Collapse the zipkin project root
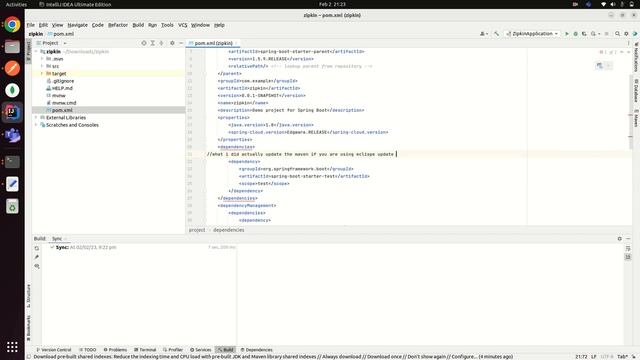 click(x=36, y=51)
